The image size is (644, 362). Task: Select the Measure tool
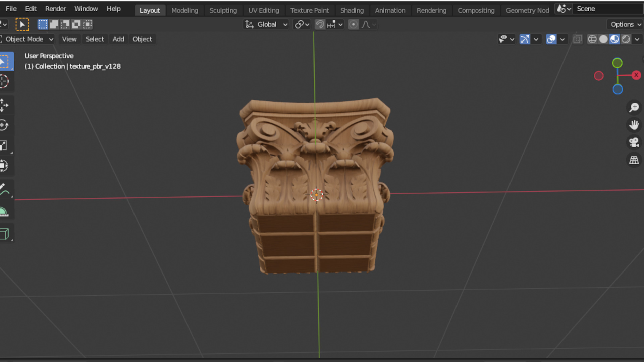4,211
